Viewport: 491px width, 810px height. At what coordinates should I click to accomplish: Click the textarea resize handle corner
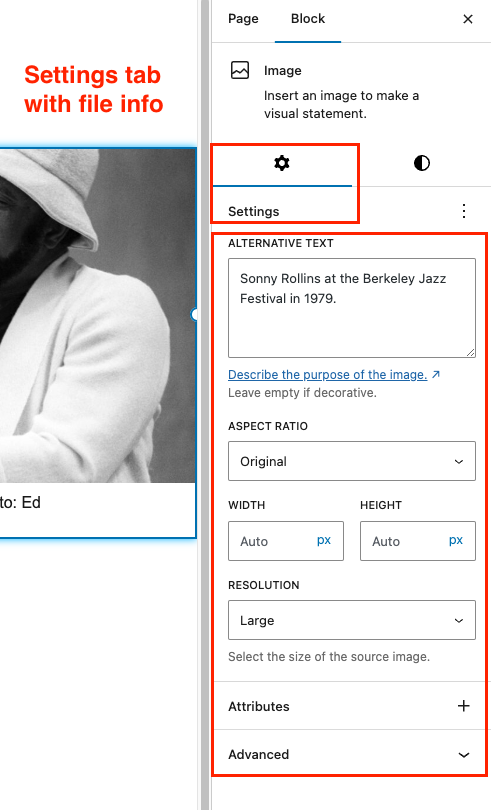point(470,353)
